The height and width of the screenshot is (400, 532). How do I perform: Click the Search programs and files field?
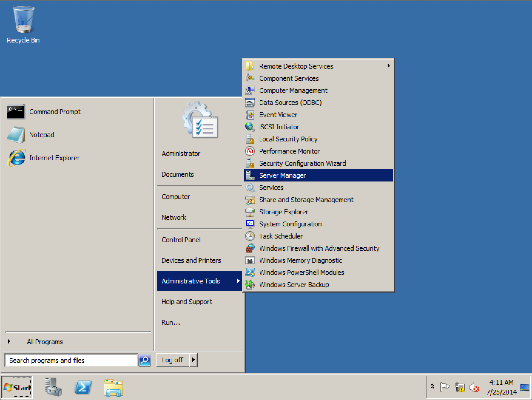tap(71, 360)
